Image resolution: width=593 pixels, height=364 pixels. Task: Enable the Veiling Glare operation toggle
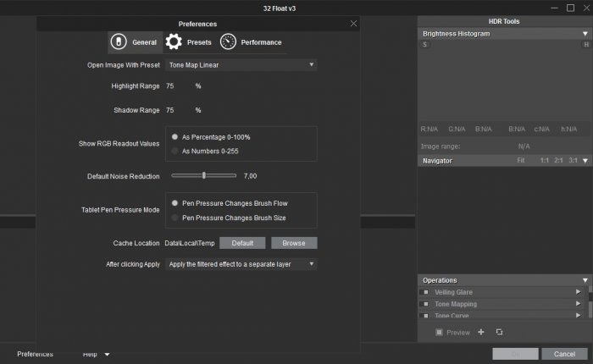click(426, 292)
